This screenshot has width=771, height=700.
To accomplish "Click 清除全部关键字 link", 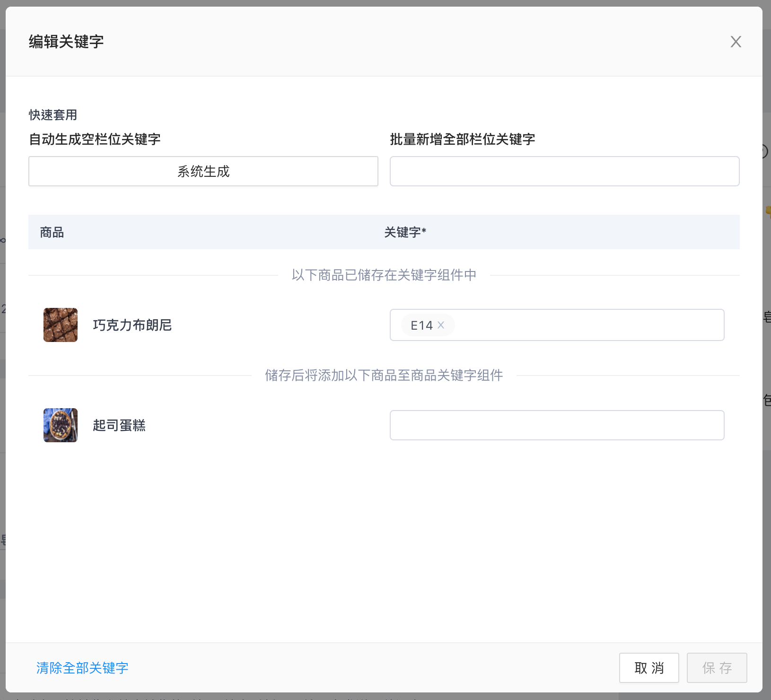I will coord(82,668).
